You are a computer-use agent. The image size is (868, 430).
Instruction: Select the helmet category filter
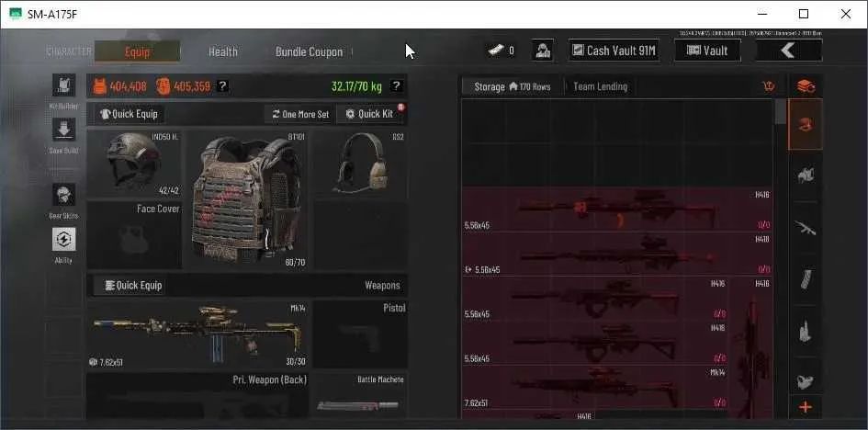[806, 125]
